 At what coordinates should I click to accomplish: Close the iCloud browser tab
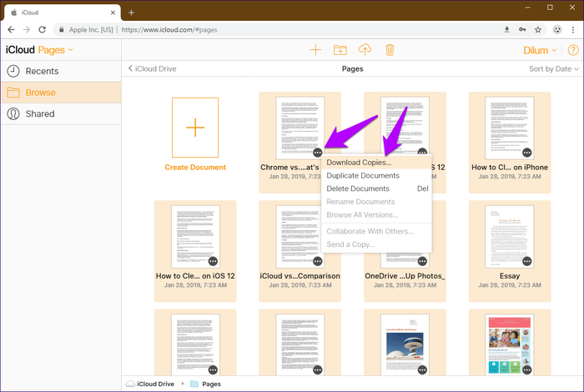[113, 13]
